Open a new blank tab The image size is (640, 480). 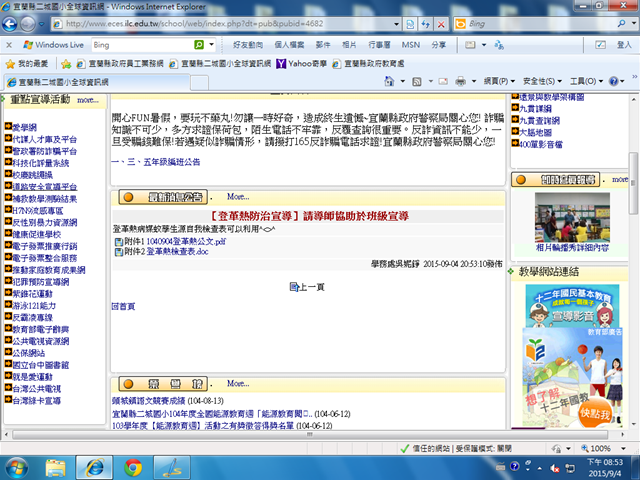click(200, 82)
